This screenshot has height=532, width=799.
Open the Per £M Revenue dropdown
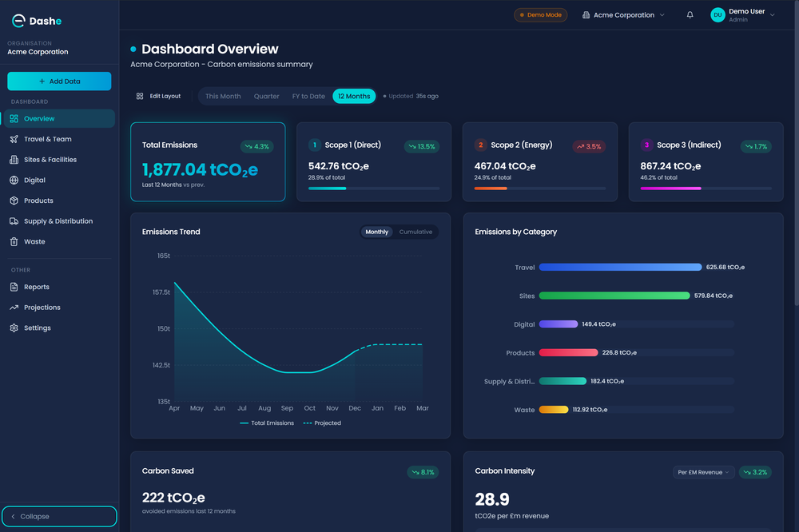click(702, 472)
